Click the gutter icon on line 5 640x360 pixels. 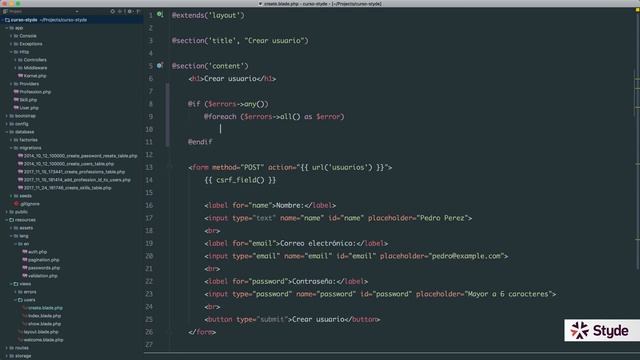coord(160,65)
